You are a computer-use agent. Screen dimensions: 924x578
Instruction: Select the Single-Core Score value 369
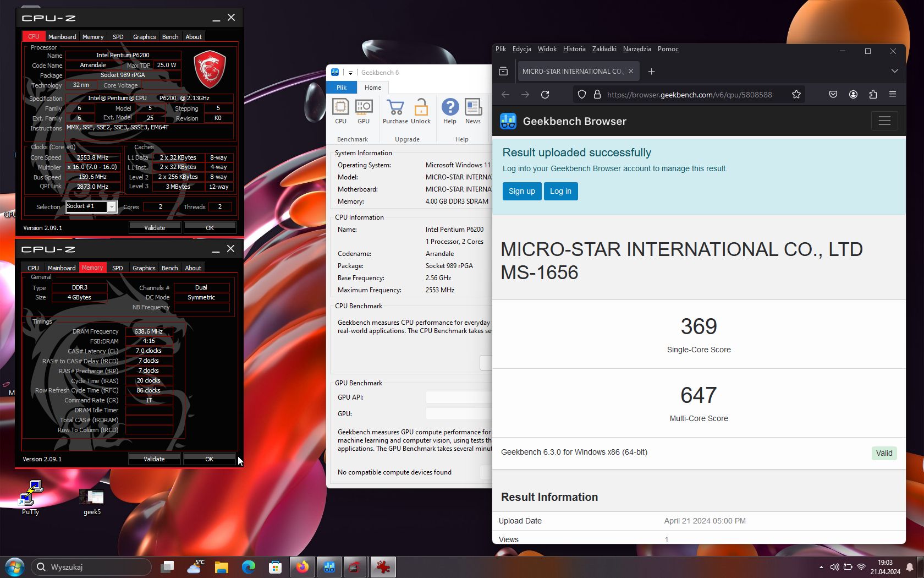[x=698, y=326]
